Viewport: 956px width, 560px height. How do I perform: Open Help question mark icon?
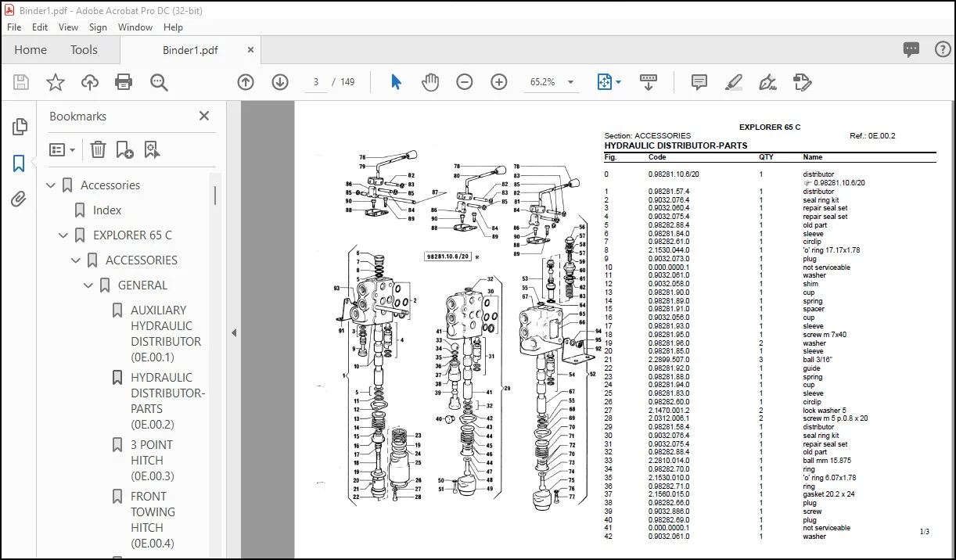click(x=943, y=50)
